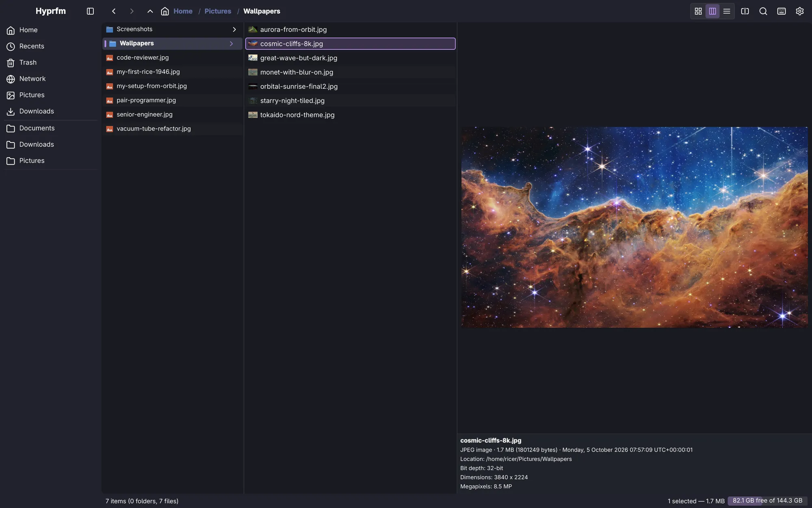This screenshot has height=508, width=812.
Task: Select senior-engineer.jpg file
Action: tap(173, 115)
